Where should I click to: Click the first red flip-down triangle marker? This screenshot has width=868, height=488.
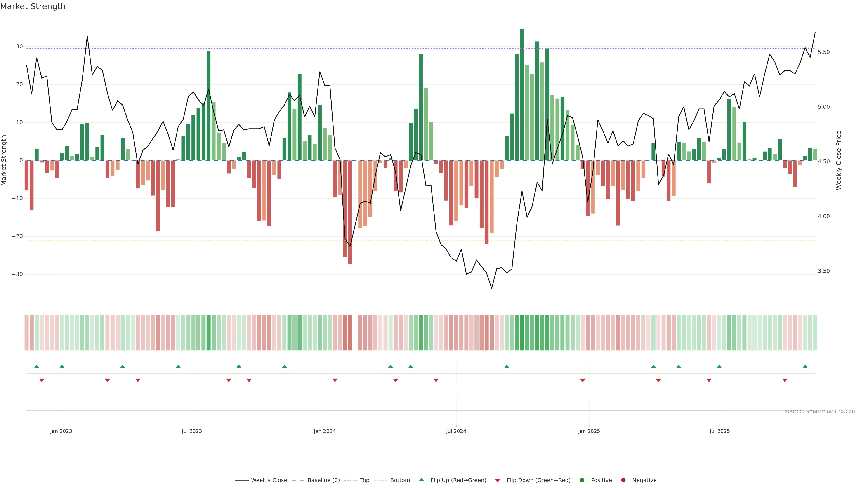[42, 380]
